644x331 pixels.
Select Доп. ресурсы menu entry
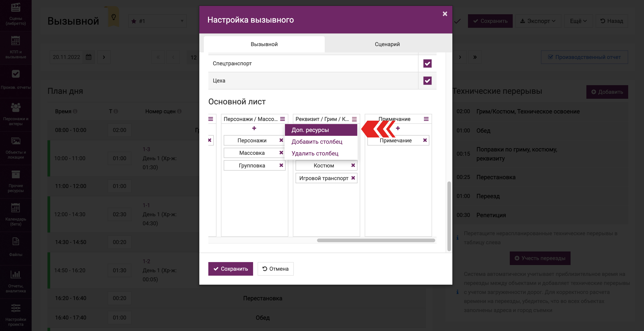pyautogui.click(x=321, y=130)
